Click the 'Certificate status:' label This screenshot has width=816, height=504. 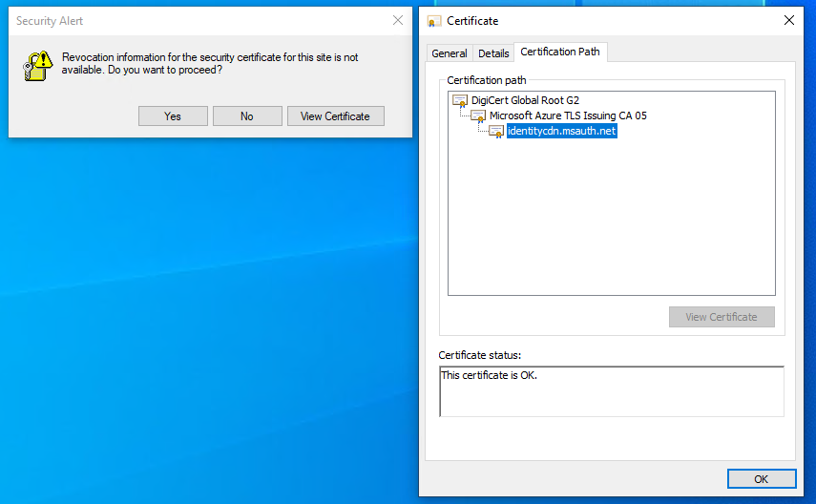pos(479,355)
